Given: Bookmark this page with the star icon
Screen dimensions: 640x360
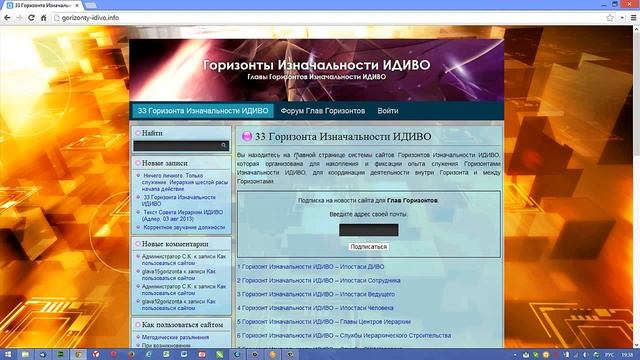Looking at the screenshot, I should click(x=610, y=18).
